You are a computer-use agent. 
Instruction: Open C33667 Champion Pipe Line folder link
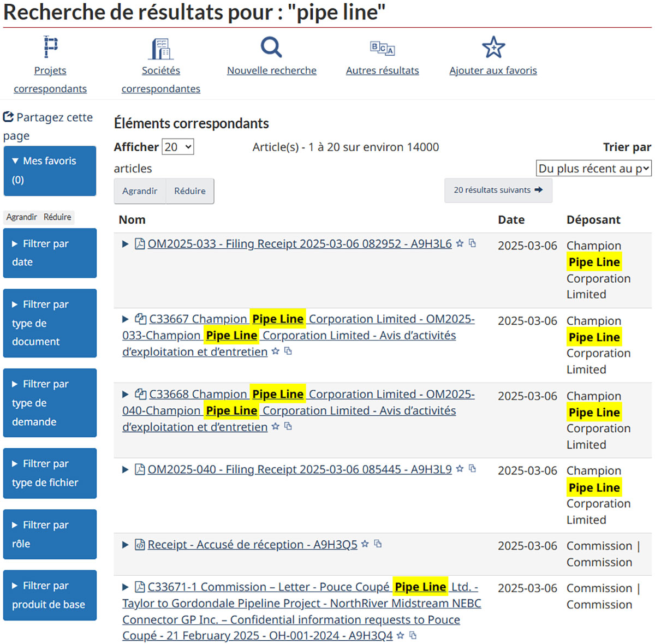(299, 335)
